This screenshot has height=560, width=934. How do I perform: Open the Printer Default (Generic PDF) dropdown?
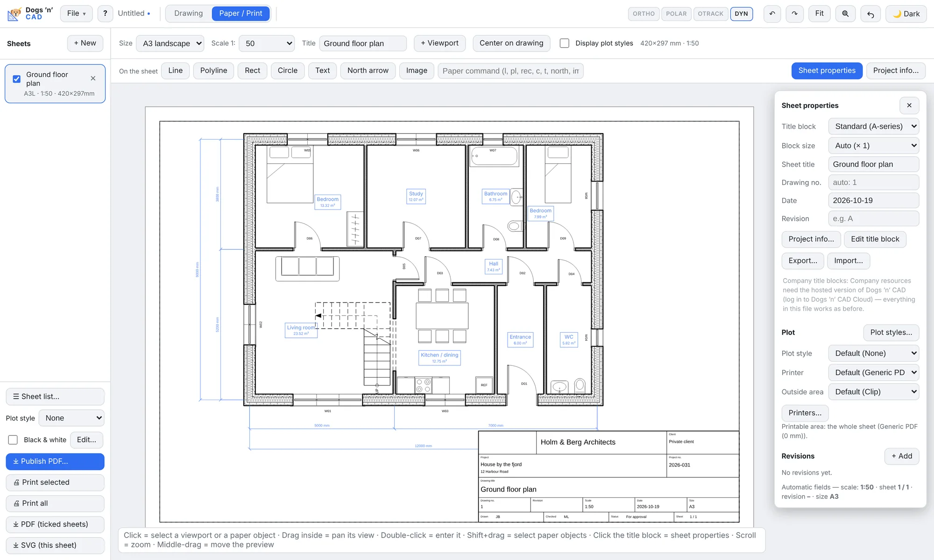[874, 372]
